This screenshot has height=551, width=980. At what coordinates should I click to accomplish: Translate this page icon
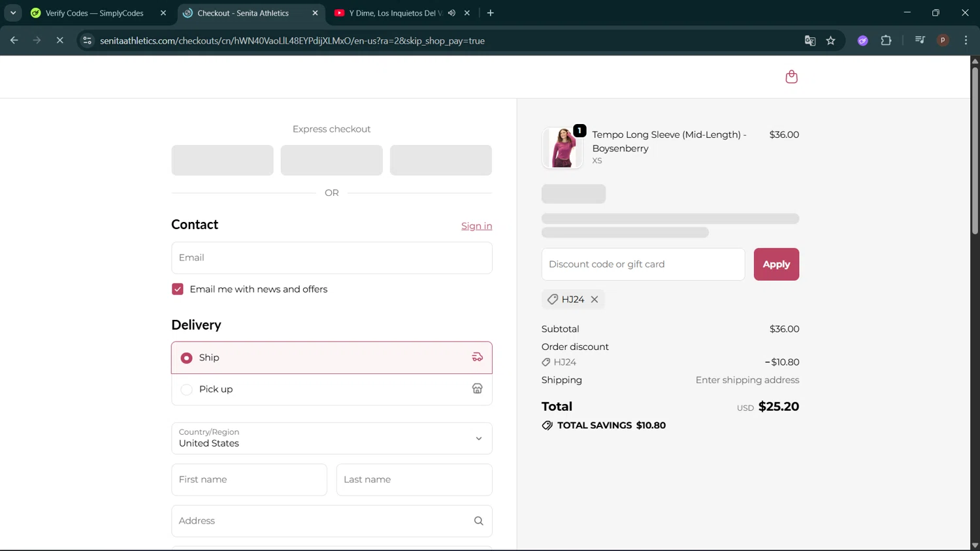tap(810, 40)
